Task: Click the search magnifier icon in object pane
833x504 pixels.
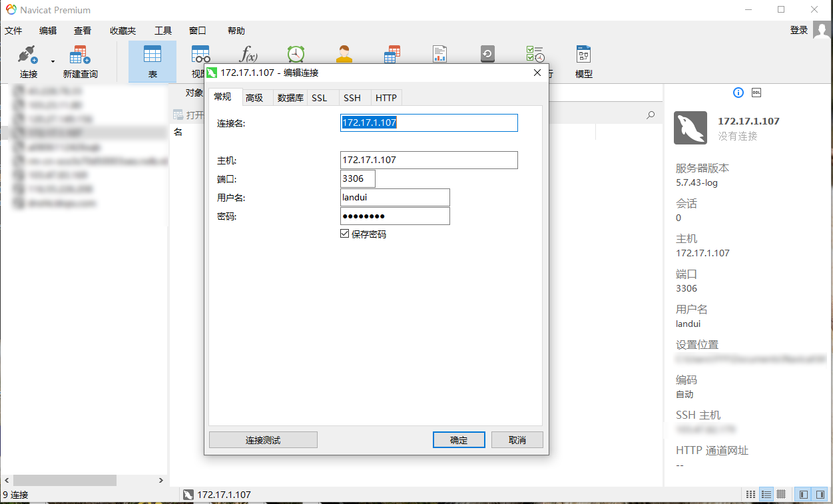Action: 651,115
